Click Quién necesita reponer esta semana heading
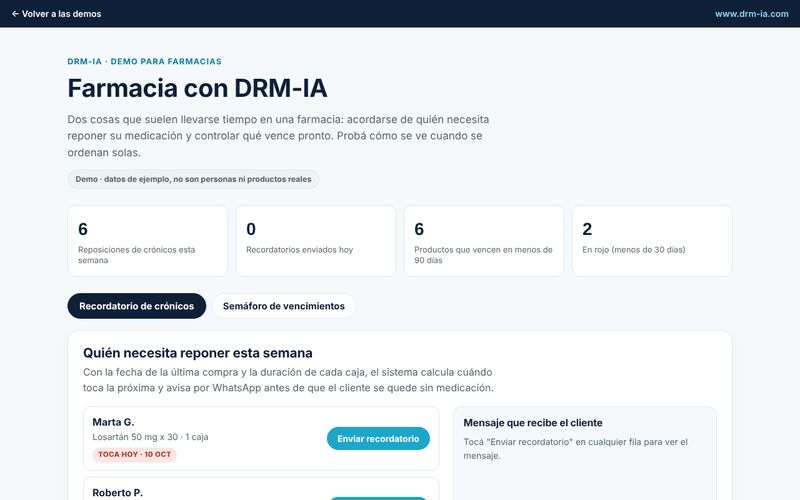This screenshot has height=500, width=800. point(198,353)
